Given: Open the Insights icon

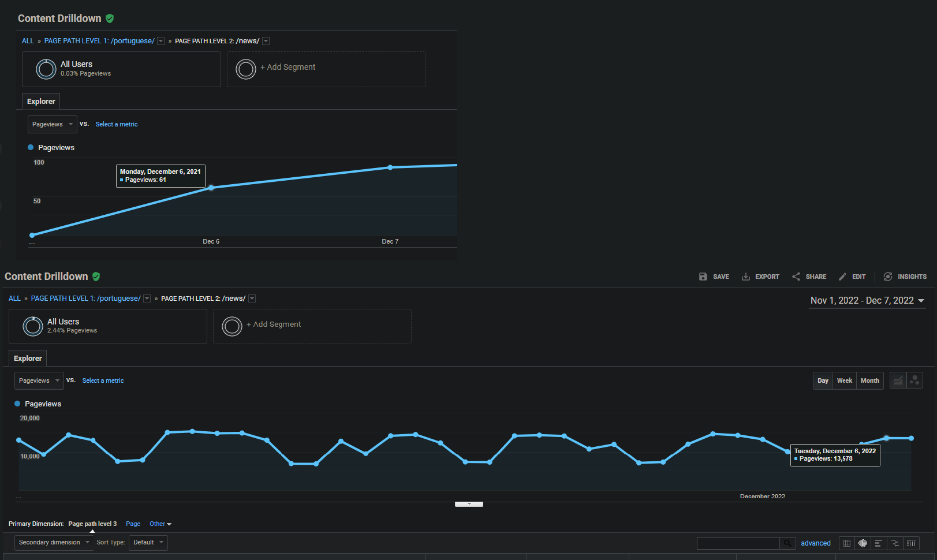Looking at the screenshot, I should (888, 277).
